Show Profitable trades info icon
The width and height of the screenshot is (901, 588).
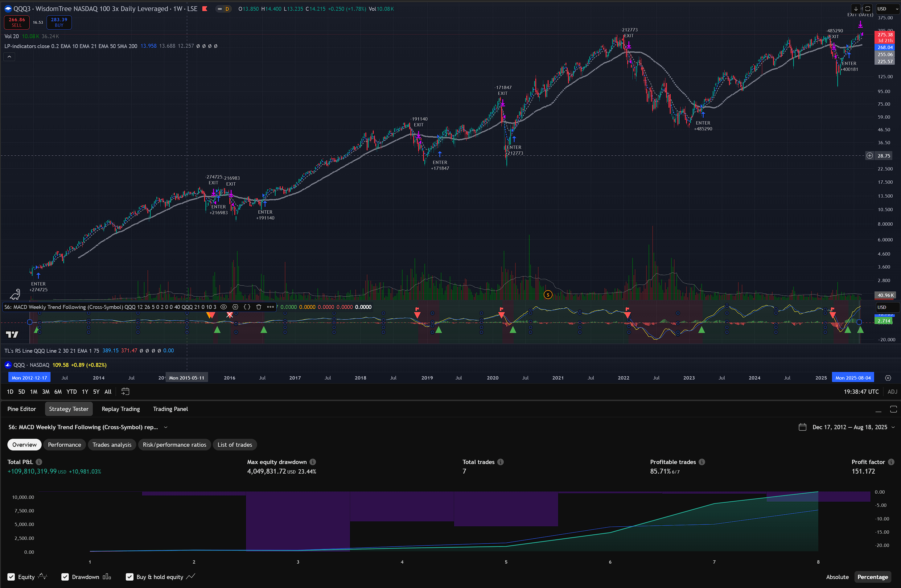click(702, 462)
